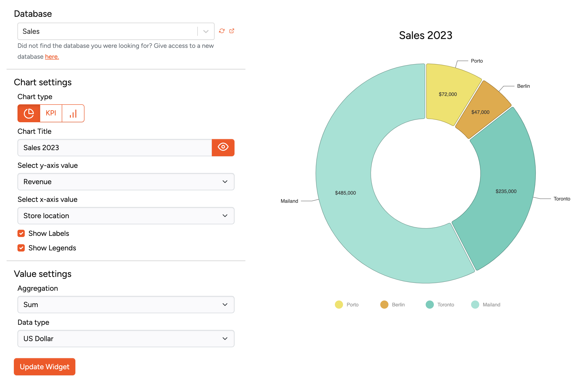Open the Store location x-axis dropdown
The width and height of the screenshot is (588, 381).
pyautogui.click(x=126, y=216)
